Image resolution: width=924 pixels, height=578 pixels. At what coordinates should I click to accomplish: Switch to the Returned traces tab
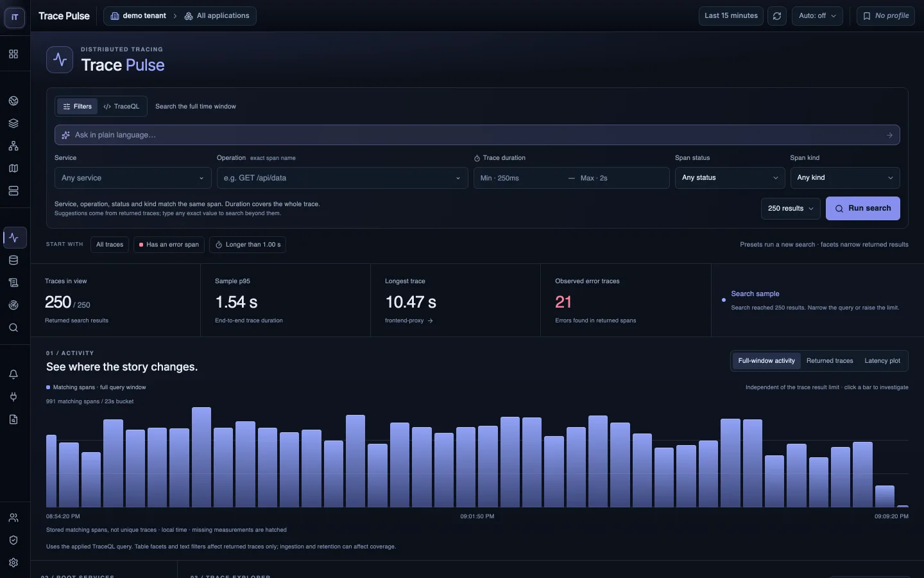coord(830,361)
